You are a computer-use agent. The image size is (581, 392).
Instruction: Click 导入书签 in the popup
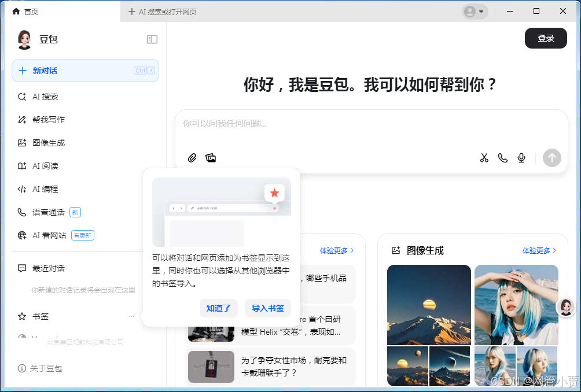pyautogui.click(x=267, y=308)
